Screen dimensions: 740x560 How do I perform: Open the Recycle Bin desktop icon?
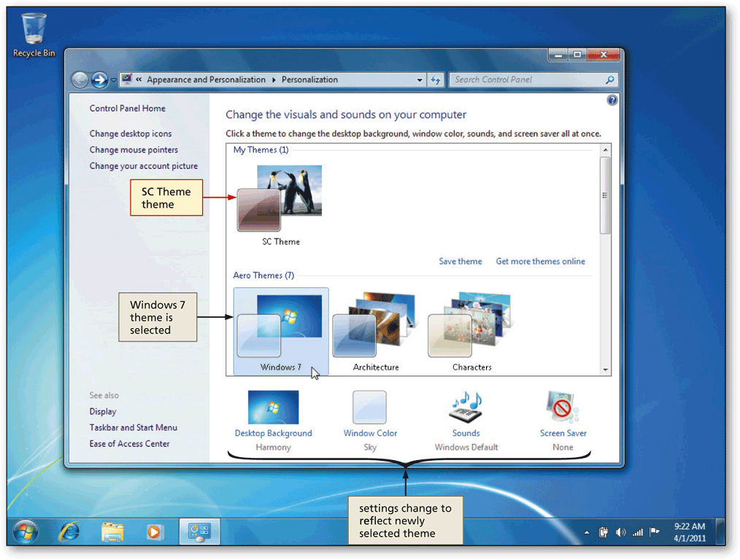pyautogui.click(x=34, y=35)
